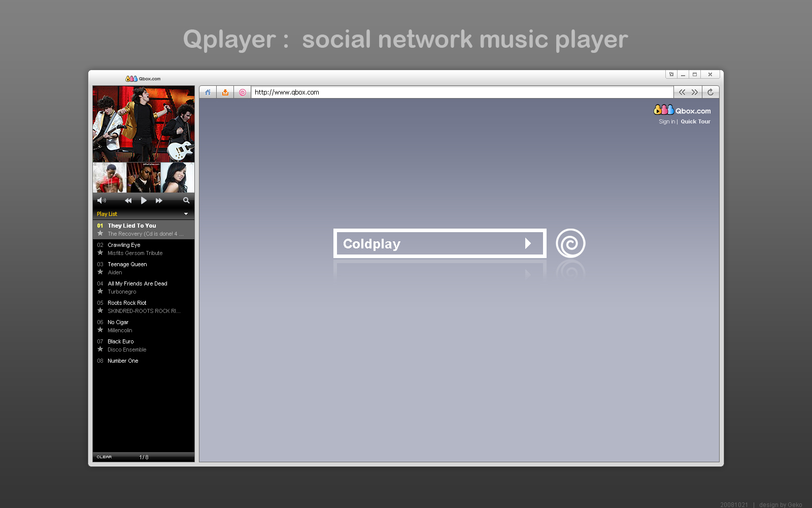
Task: Click the volume speaker icon
Action: [x=101, y=201]
